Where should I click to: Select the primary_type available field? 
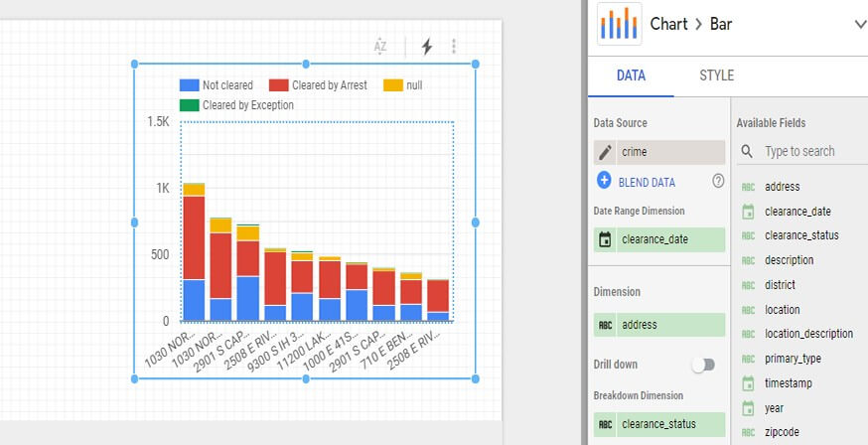tap(793, 359)
